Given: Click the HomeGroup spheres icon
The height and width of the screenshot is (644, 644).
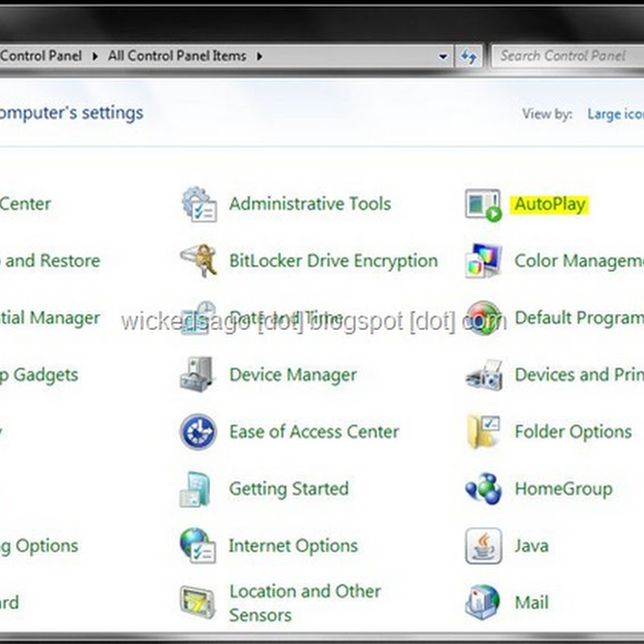Looking at the screenshot, I should pyautogui.click(x=484, y=489).
